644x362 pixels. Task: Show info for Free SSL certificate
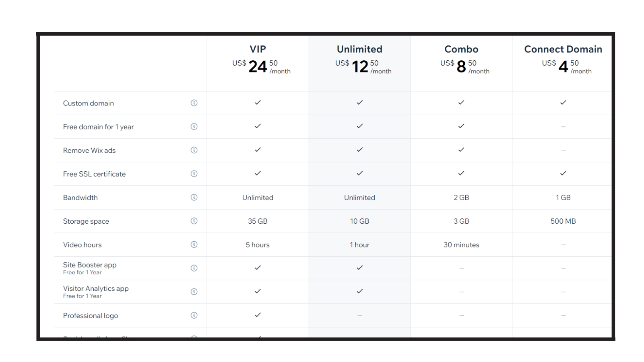(x=194, y=174)
